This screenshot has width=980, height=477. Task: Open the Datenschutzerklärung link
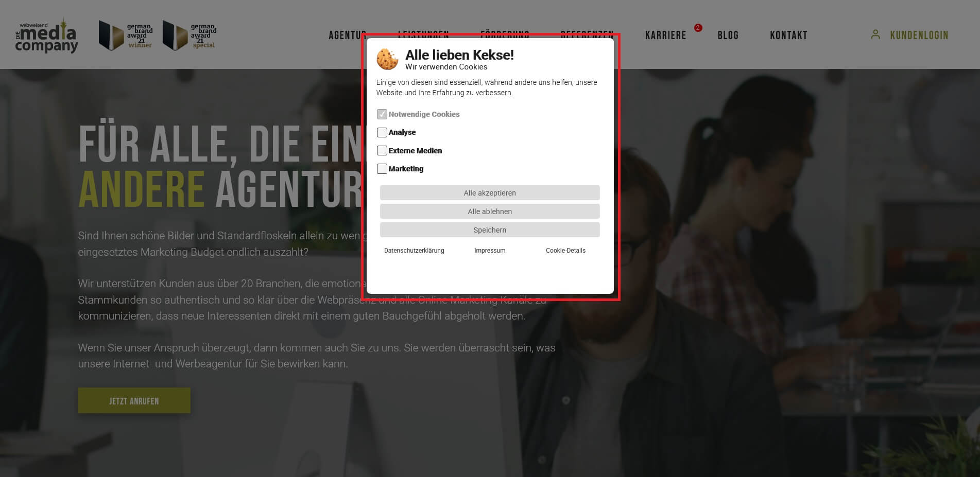414,251
